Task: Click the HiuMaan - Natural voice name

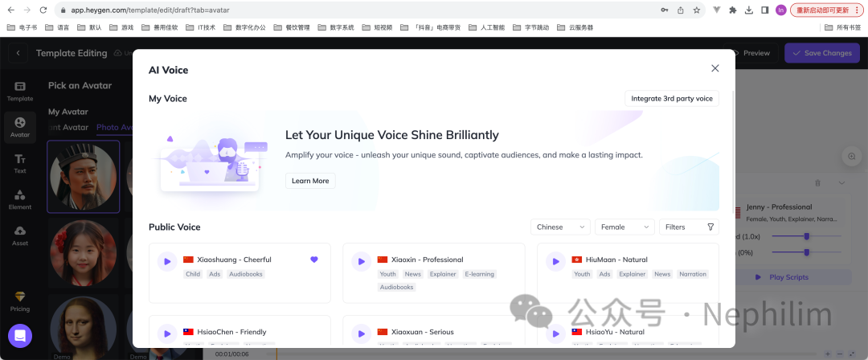Action: click(616, 260)
